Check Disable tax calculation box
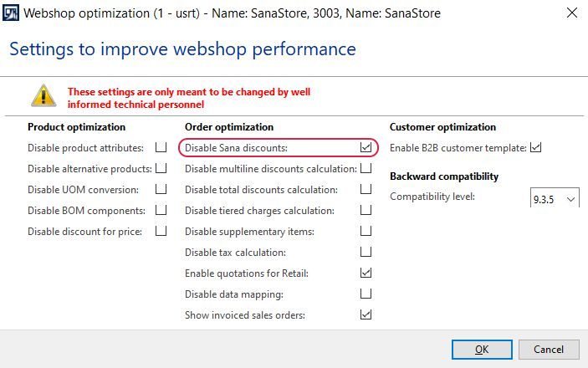Viewport: 588px width, 368px height. click(x=366, y=252)
